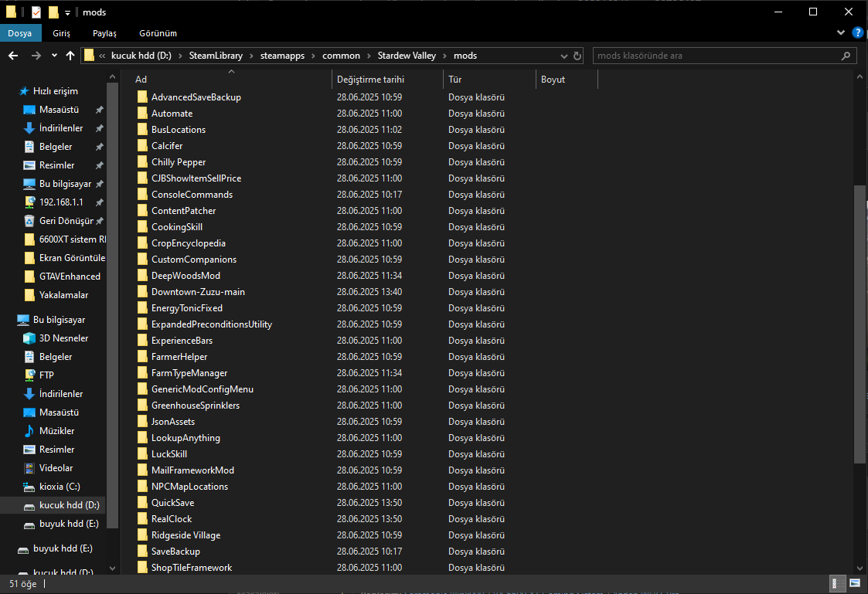The width and height of the screenshot is (868, 594).
Task: Select the JsonAssets folder
Action: 173,422
